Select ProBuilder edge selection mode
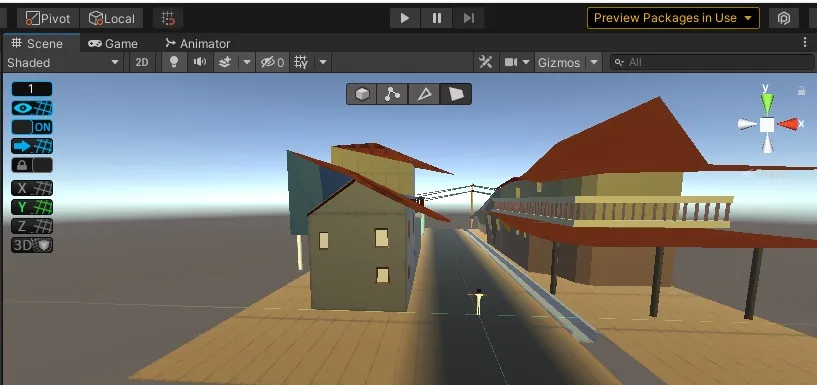The image size is (817, 385). click(424, 94)
